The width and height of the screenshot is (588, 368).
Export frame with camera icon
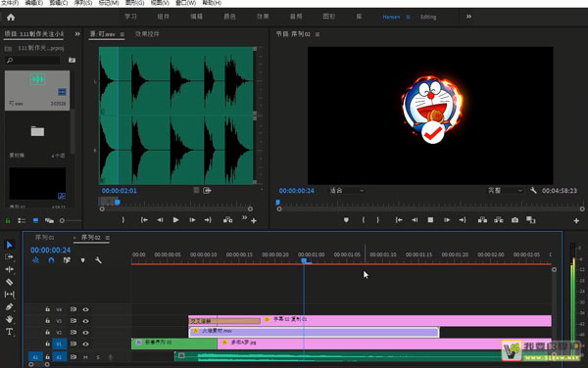pyautogui.click(x=514, y=220)
